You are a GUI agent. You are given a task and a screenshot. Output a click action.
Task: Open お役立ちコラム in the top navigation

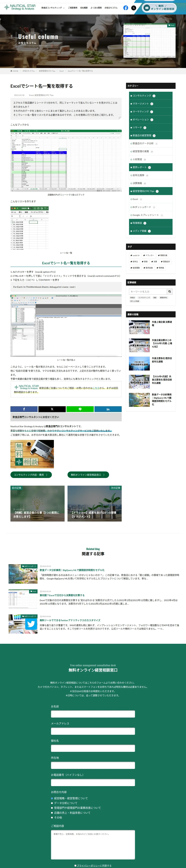click(x=111, y=8)
